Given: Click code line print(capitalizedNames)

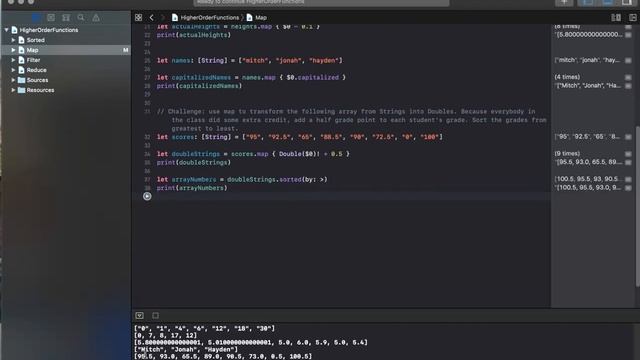Looking at the screenshot, I should pyautogui.click(x=199, y=86).
